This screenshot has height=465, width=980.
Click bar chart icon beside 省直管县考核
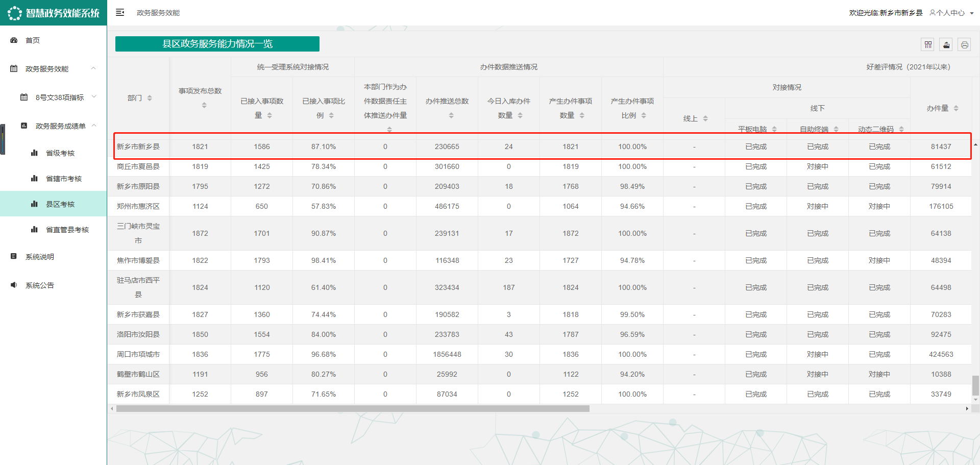34,229
